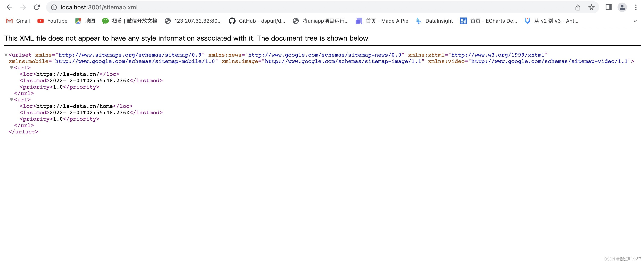Open the browser profile avatar
Screen dimensions: 644x263
pyautogui.click(x=622, y=7)
